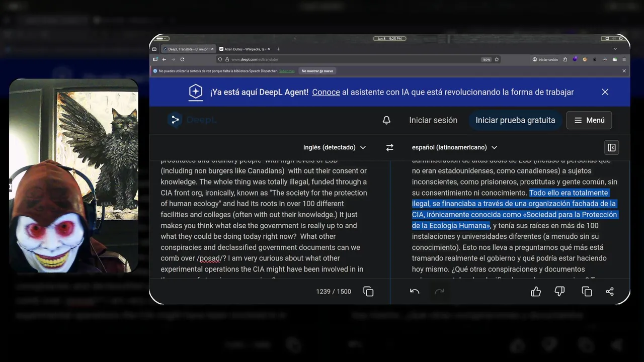Copy the Spanish translation

click(x=586, y=292)
